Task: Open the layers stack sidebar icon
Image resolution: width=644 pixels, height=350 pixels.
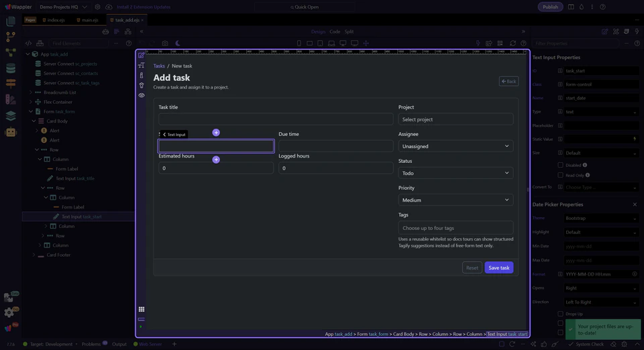Action: [11, 116]
